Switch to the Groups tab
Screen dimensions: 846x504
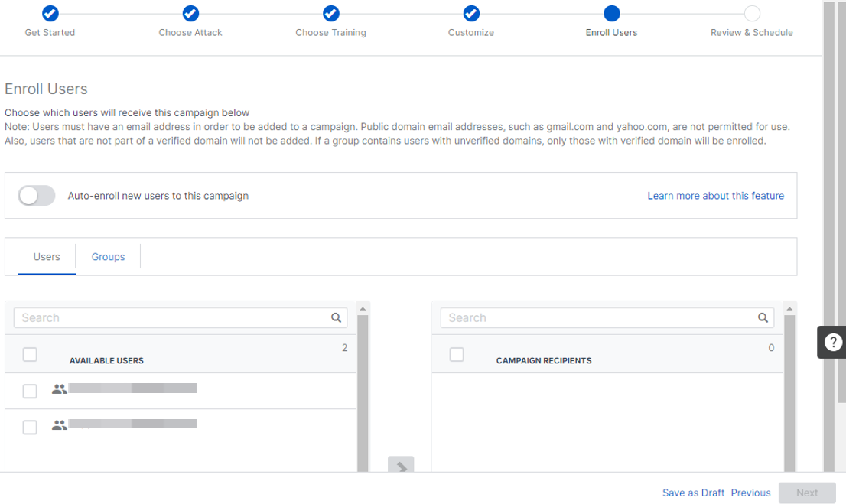point(108,256)
